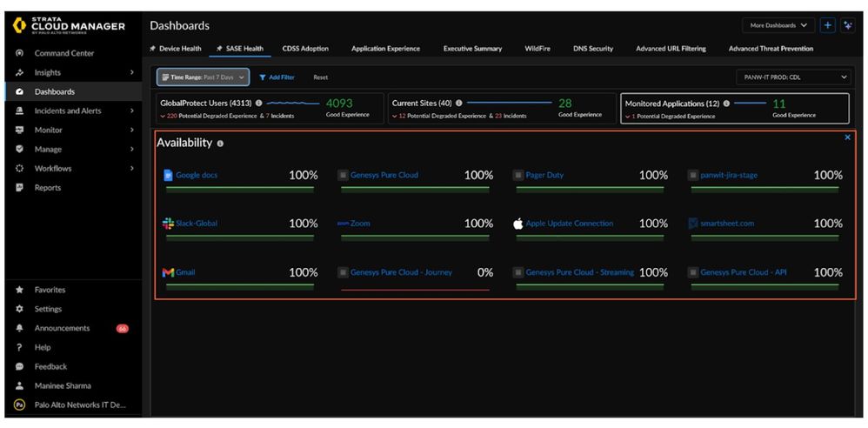
Task: Click the sparkle AI assistant icon
Action: pyautogui.click(x=847, y=25)
